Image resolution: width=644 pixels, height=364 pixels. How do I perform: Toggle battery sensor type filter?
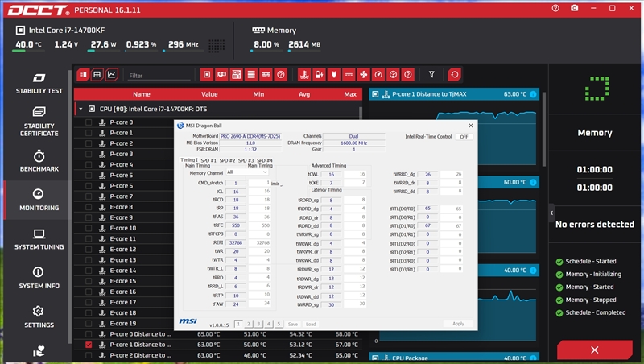pyautogui.click(x=319, y=74)
